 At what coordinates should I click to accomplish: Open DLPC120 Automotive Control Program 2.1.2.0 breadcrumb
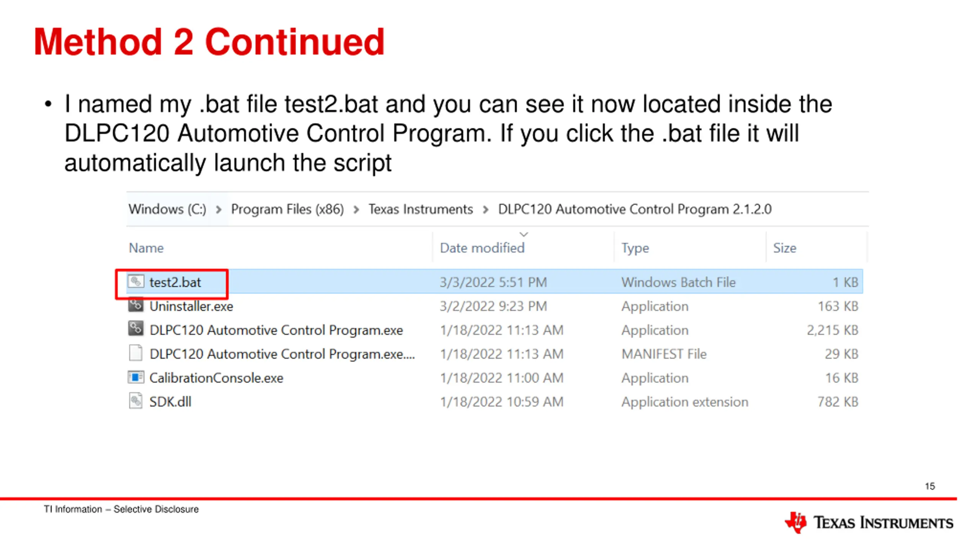click(x=635, y=209)
